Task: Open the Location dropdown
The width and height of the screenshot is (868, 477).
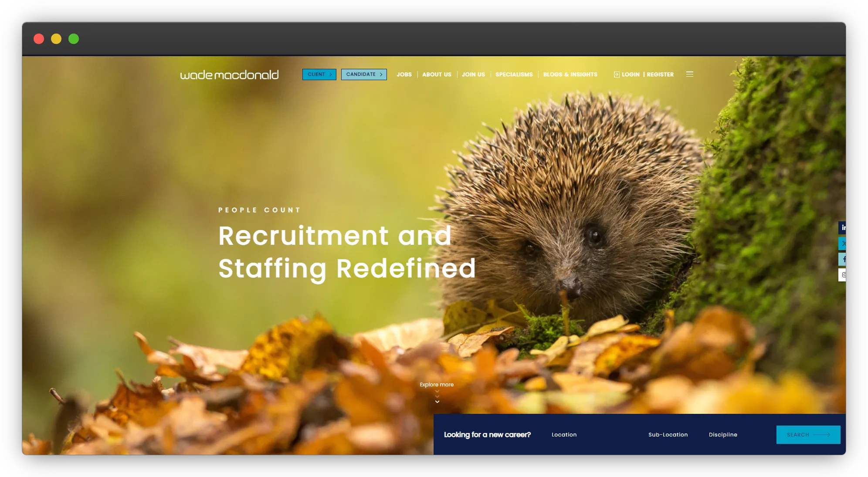Action: (x=564, y=435)
